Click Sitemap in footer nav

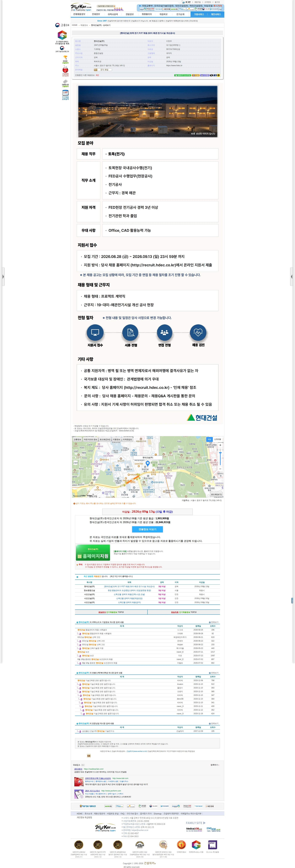[158, 813]
